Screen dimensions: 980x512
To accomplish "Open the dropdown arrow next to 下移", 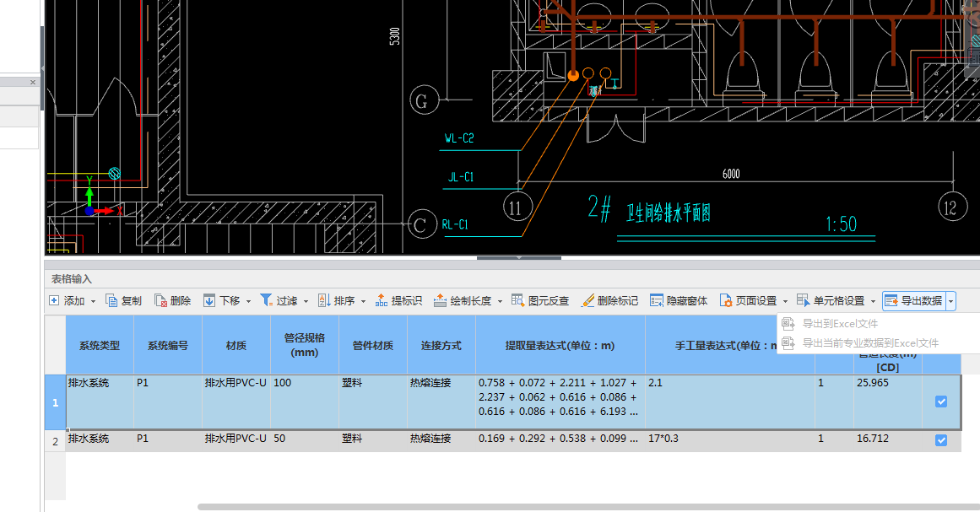I will (x=248, y=302).
